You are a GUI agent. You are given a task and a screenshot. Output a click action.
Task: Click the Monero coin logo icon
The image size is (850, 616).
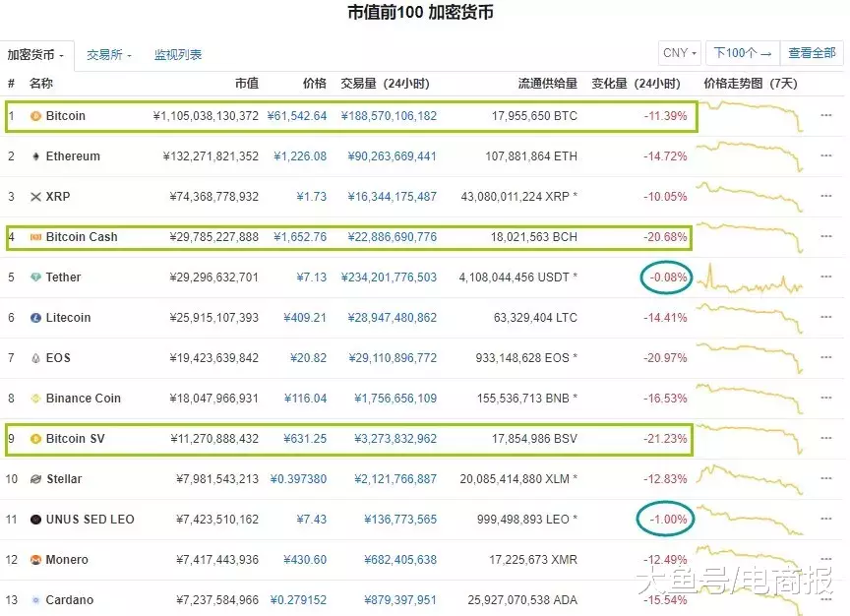(35, 560)
